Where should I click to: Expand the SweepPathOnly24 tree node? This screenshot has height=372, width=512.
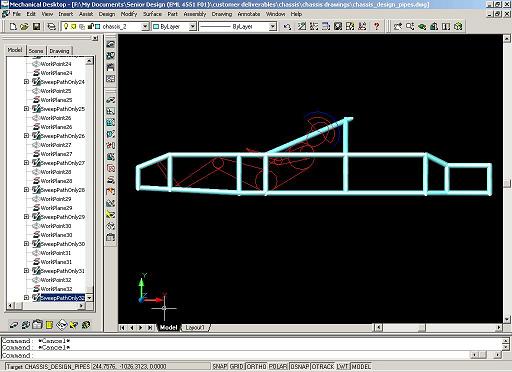(26, 82)
